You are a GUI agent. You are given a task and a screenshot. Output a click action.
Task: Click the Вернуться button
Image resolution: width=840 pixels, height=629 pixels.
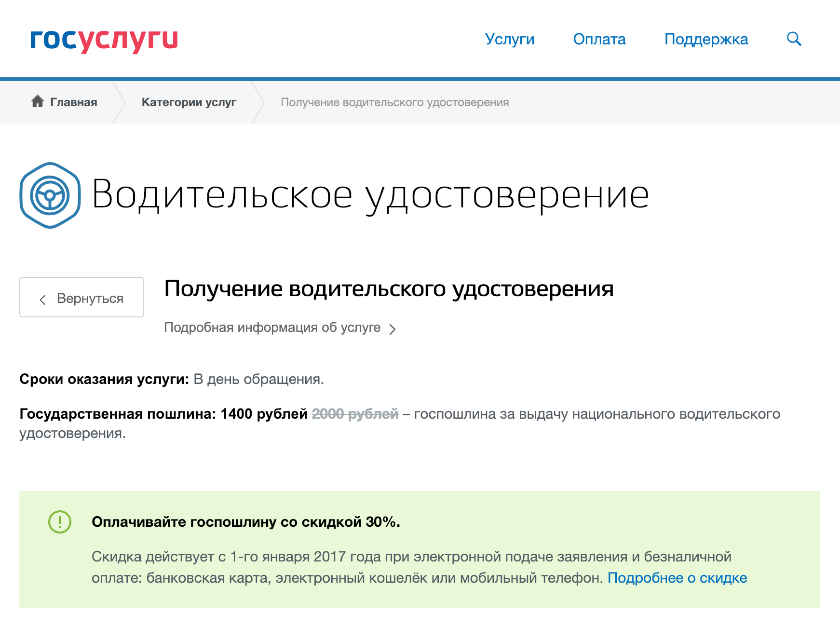[81, 298]
